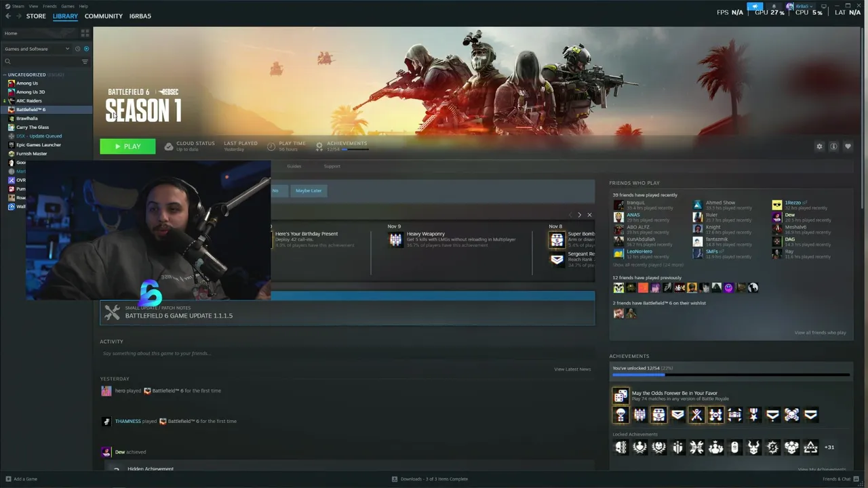The height and width of the screenshot is (488, 868).
Task: Go to previous achievements carousel item
Action: tap(570, 215)
